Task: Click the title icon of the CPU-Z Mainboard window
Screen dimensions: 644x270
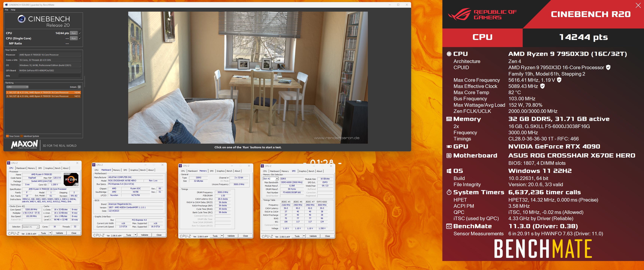Action: coord(94,165)
